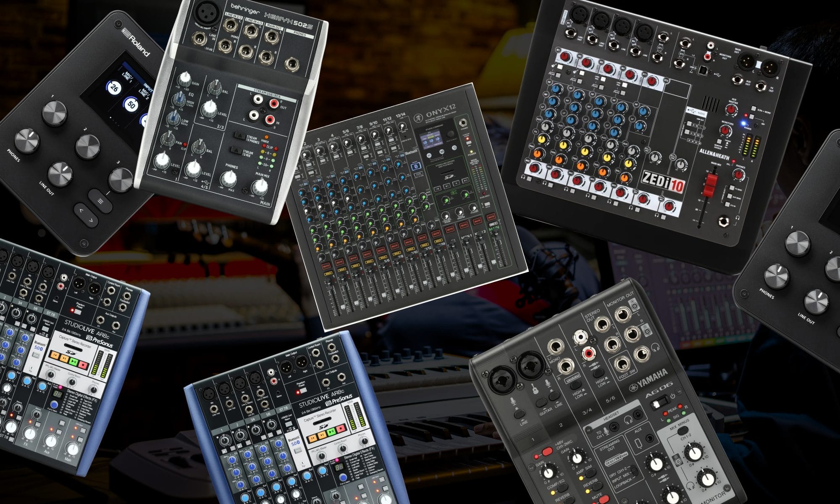Toggle the COMP/EQ button on the Yamaha
This screenshot has width=840, height=504.
point(563,488)
